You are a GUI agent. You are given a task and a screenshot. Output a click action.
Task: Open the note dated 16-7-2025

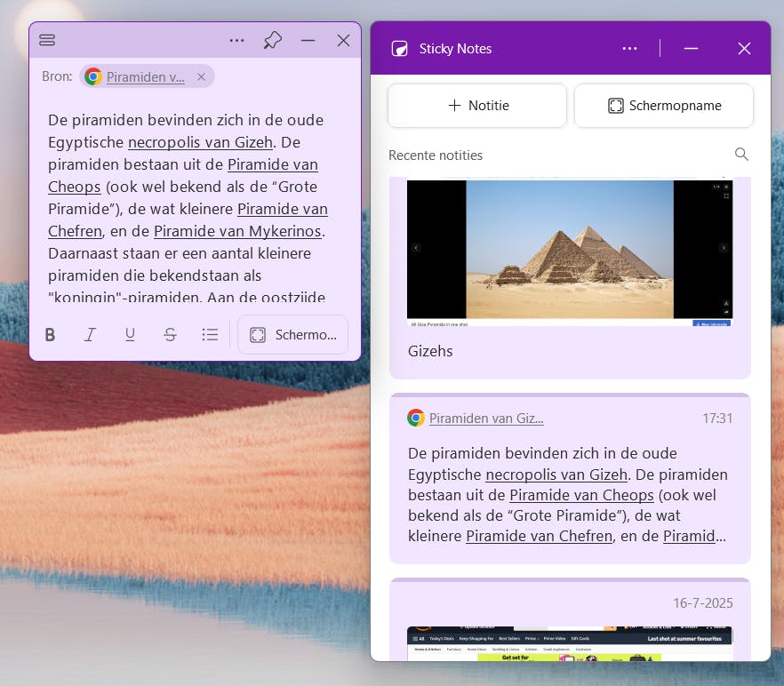click(570, 619)
